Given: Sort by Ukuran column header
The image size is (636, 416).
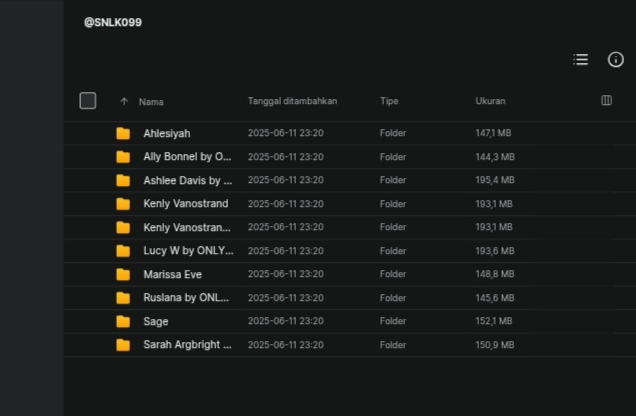Looking at the screenshot, I should (490, 101).
